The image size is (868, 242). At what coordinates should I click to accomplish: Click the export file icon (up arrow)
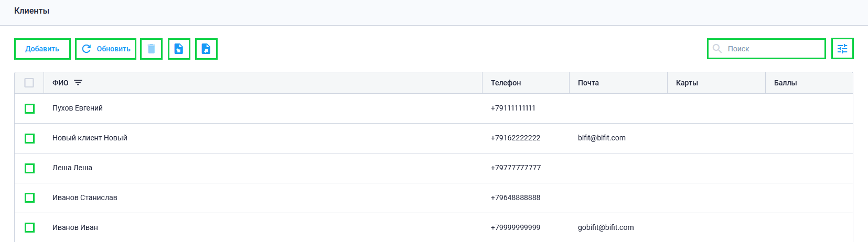tap(206, 49)
